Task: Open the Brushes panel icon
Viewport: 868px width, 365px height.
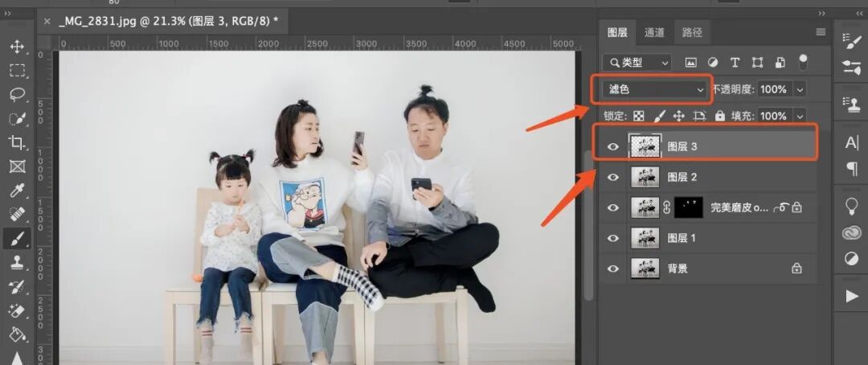Action: pyautogui.click(x=851, y=67)
